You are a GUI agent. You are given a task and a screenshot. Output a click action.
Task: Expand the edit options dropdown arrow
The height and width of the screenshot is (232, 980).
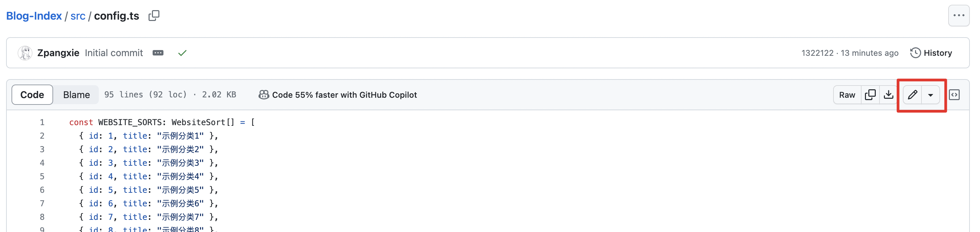(x=930, y=95)
